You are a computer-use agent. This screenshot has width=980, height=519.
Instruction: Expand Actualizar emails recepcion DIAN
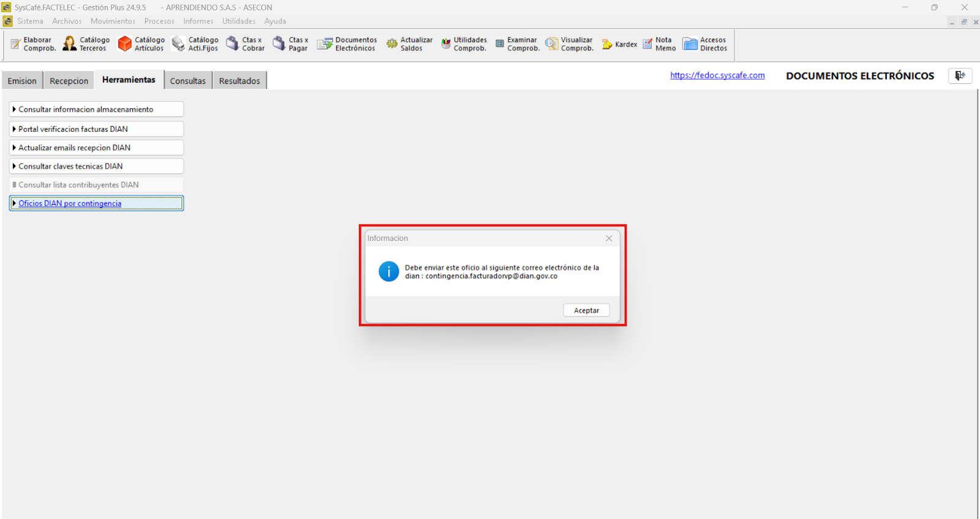(96, 148)
